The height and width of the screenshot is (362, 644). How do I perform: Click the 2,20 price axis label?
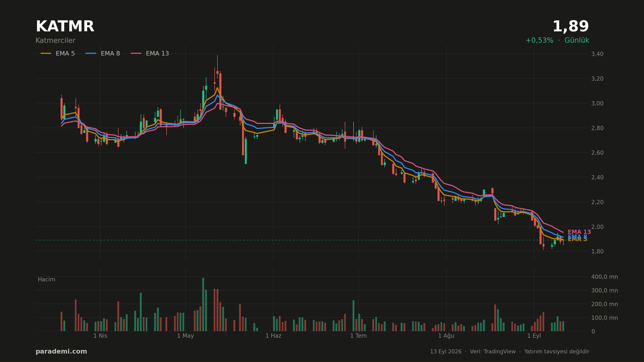click(597, 202)
